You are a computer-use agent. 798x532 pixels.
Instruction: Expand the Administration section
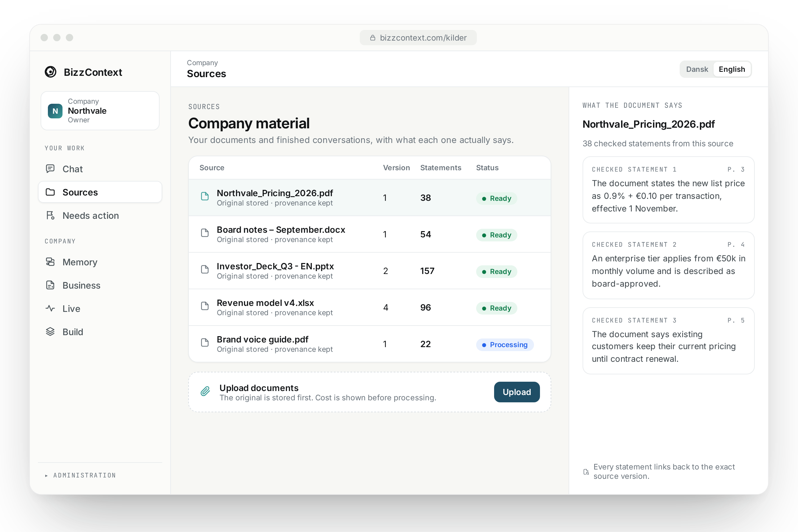tap(81, 475)
